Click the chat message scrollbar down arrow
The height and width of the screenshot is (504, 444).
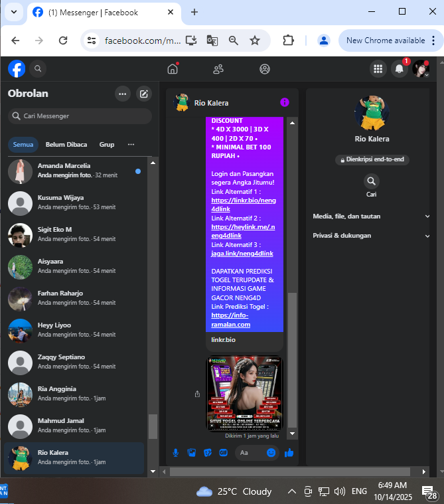pyautogui.click(x=293, y=434)
